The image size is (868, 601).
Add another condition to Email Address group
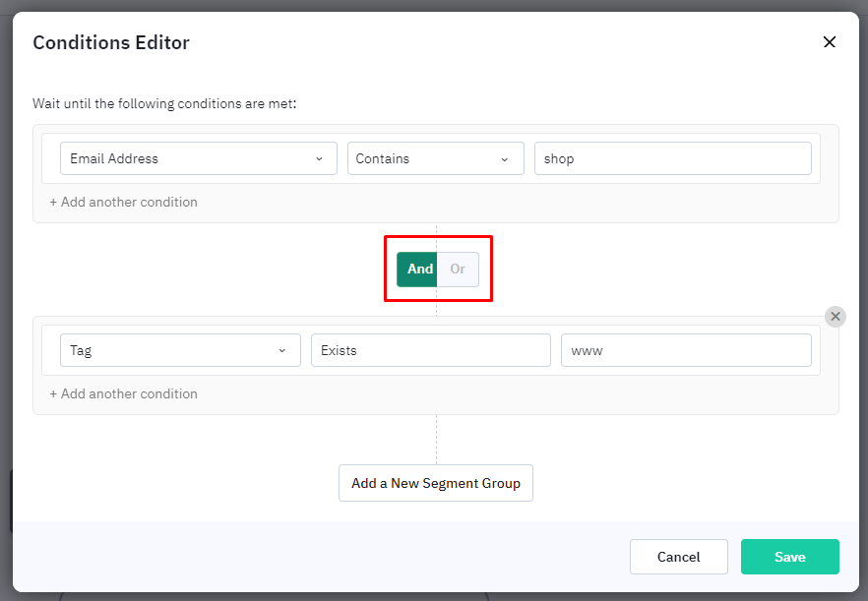pyautogui.click(x=123, y=202)
